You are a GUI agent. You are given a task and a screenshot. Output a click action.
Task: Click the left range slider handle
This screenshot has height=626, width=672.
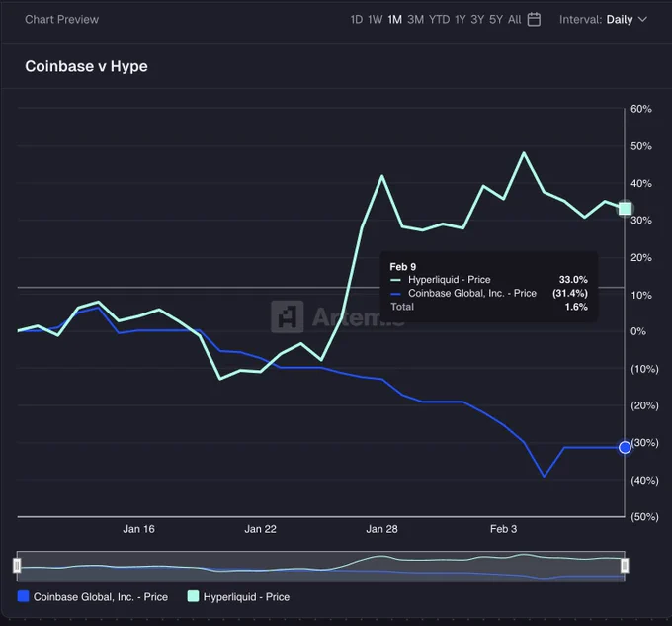click(x=17, y=566)
